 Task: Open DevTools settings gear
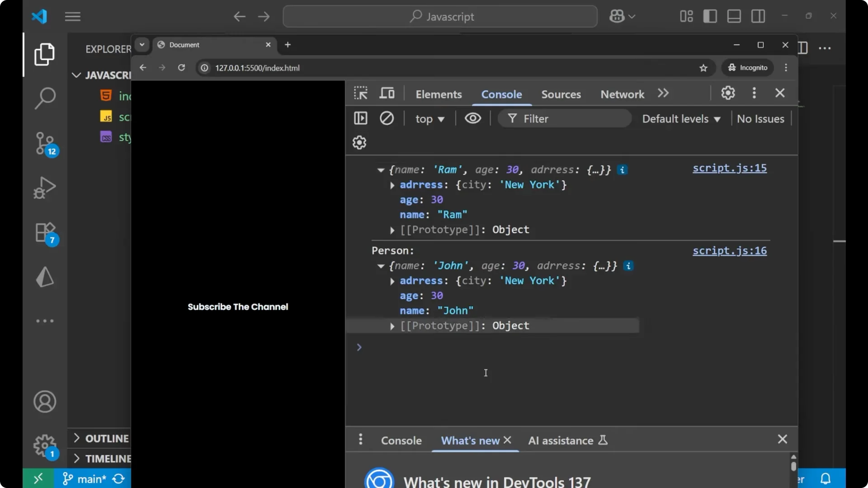tap(728, 93)
